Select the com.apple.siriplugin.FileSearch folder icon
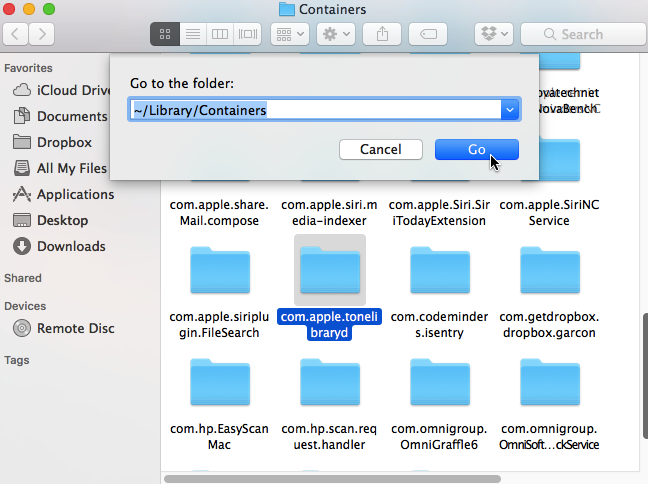648x484 pixels. pyautogui.click(x=220, y=270)
